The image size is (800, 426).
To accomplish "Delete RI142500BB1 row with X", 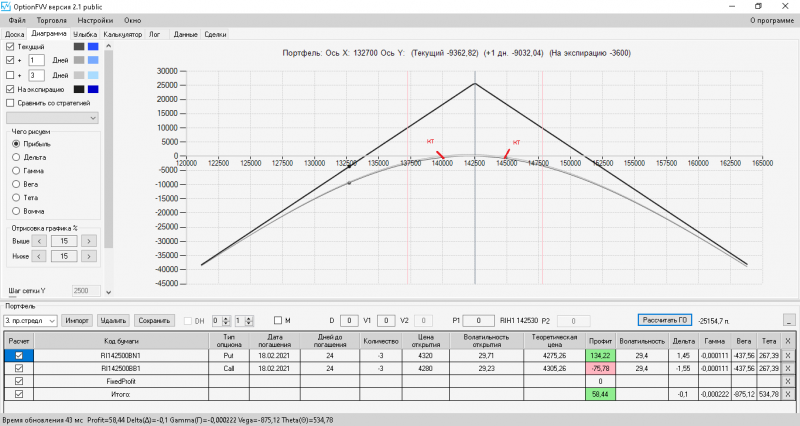I will tap(788, 368).
